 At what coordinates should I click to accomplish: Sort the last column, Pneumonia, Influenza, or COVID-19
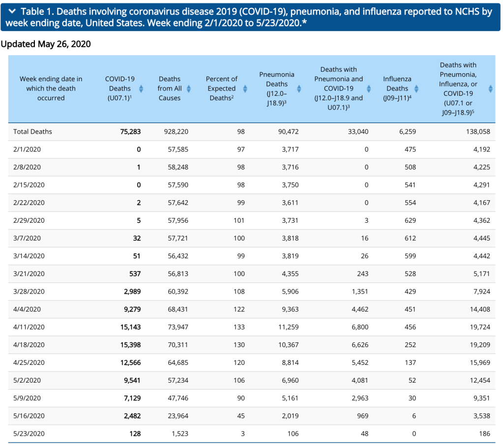click(490, 89)
